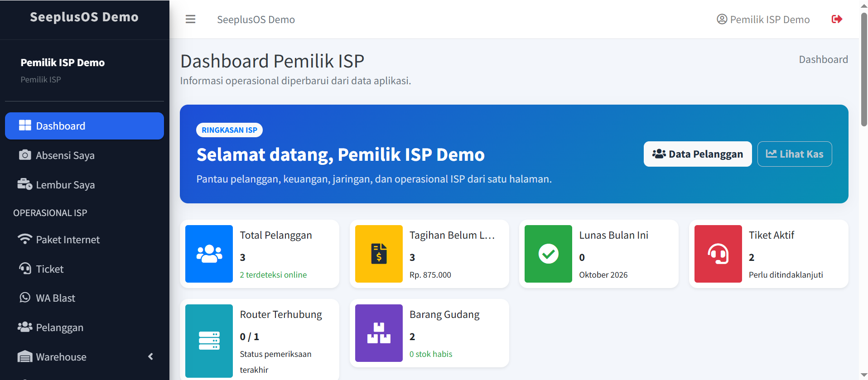Screen dimensions: 868x380
Task: Click the '0 stok habis' text
Action: coord(431,354)
